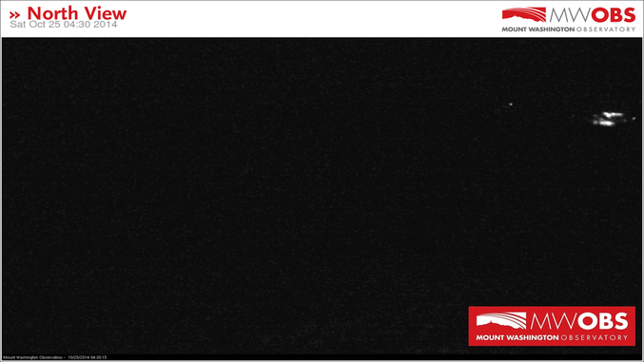The width and height of the screenshot is (644, 362).
Task: Click the red double-chevron icon beside North View
Action: pos(15,15)
